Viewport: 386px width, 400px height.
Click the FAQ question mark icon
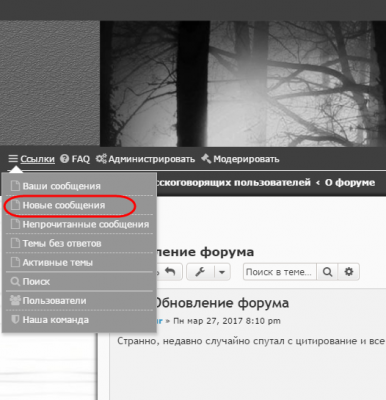pyautogui.click(x=64, y=159)
